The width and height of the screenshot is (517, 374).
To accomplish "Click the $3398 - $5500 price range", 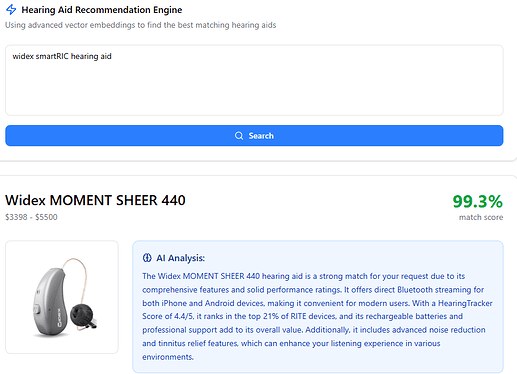I will point(31,217).
